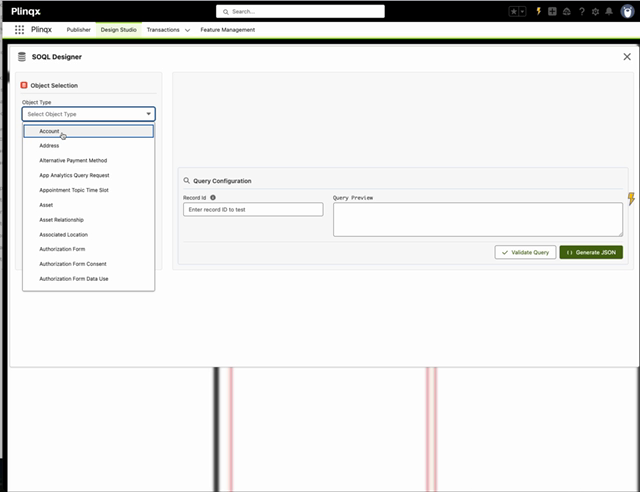Click the SOQL Designer database icon
The width and height of the screenshot is (640, 492).
[x=22, y=57]
